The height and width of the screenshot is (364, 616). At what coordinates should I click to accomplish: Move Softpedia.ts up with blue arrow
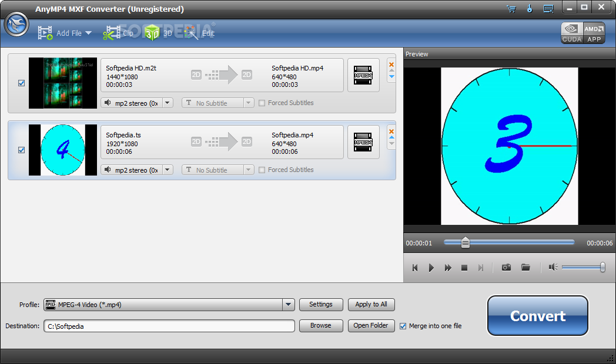391,137
